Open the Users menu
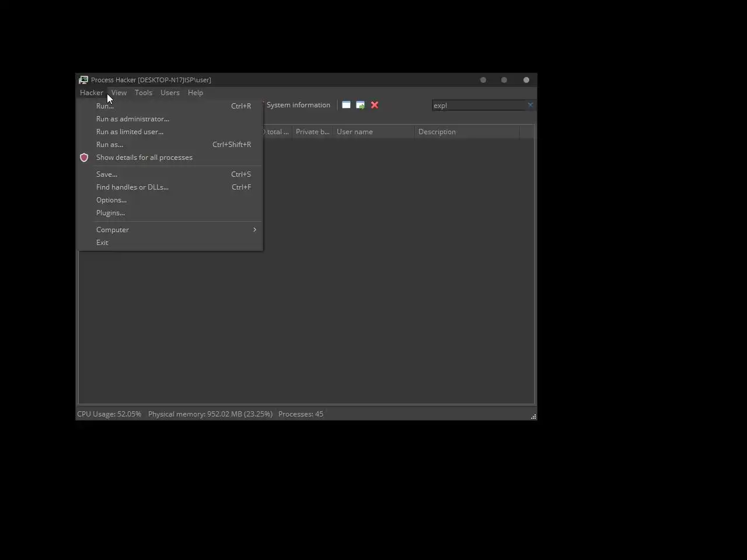747x560 pixels. (x=170, y=93)
